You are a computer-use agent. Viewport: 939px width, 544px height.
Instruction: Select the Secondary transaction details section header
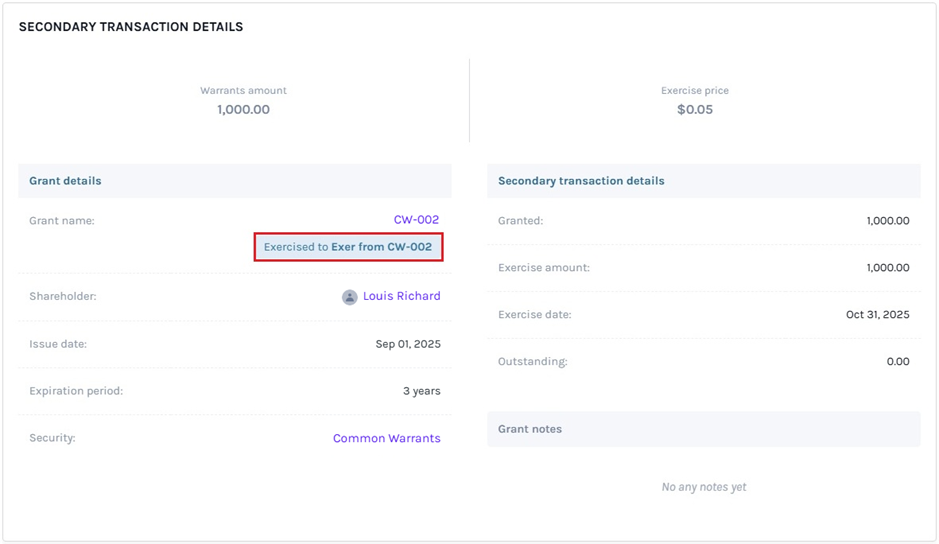(x=581, y=181)
